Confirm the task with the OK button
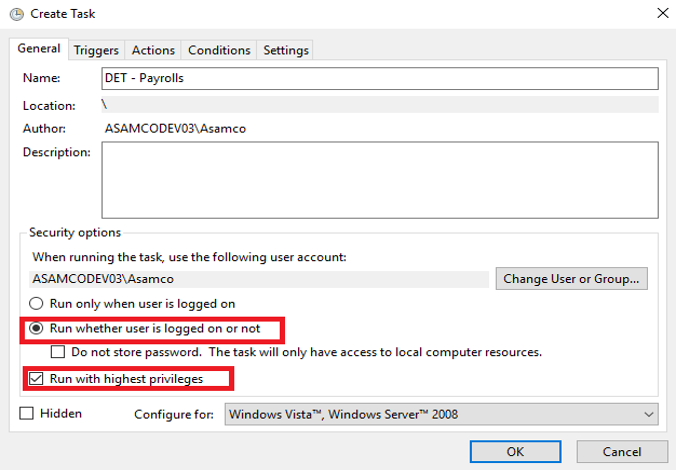680x471 pixels. coord(515,451)
